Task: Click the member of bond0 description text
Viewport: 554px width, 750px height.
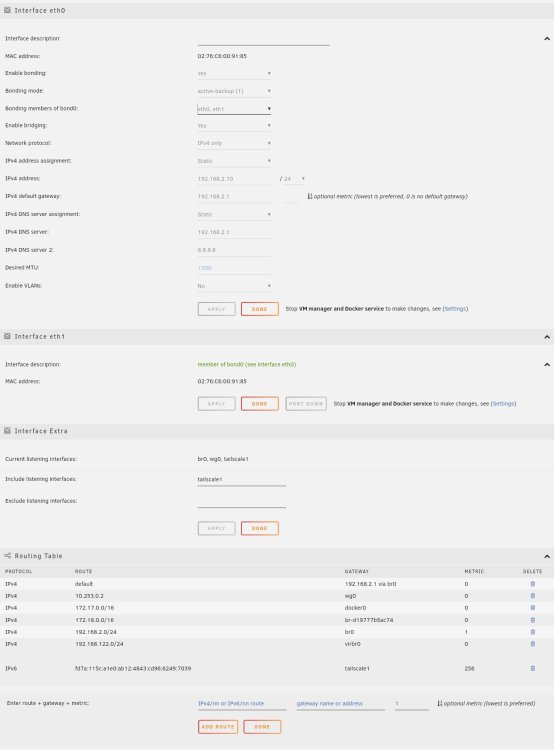Action: point(247,364)
